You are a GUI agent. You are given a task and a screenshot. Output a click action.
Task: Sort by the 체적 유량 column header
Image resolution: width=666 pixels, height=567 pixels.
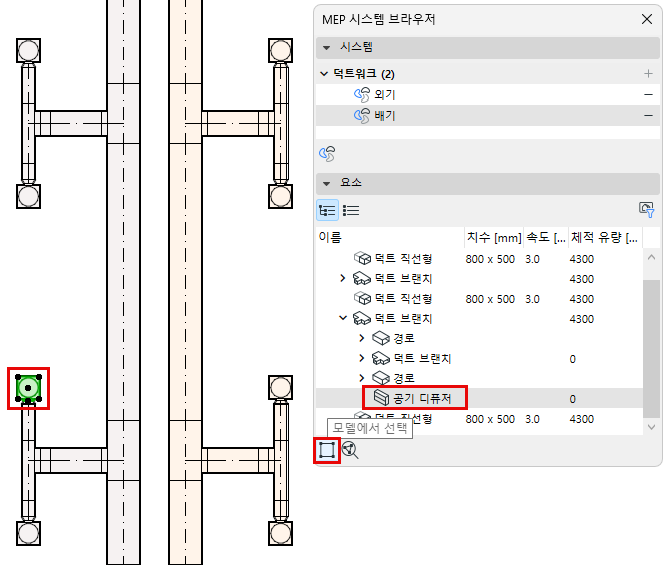[x=605, y=237]
